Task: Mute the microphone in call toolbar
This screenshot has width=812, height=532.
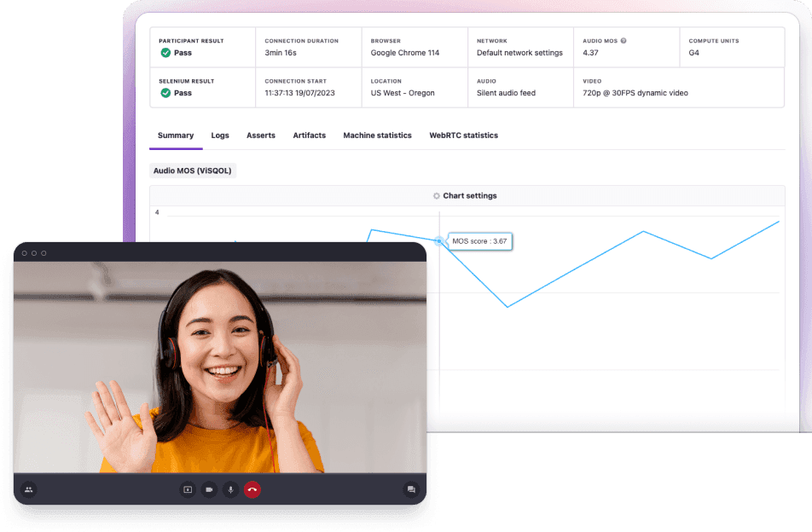Action: [230, 489]
